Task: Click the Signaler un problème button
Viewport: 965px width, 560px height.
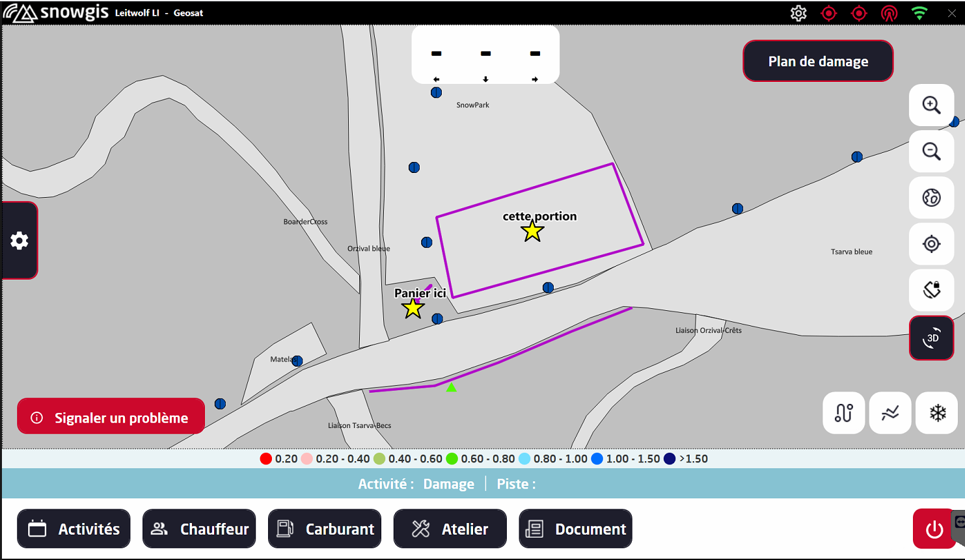Action: coord(111,418)
